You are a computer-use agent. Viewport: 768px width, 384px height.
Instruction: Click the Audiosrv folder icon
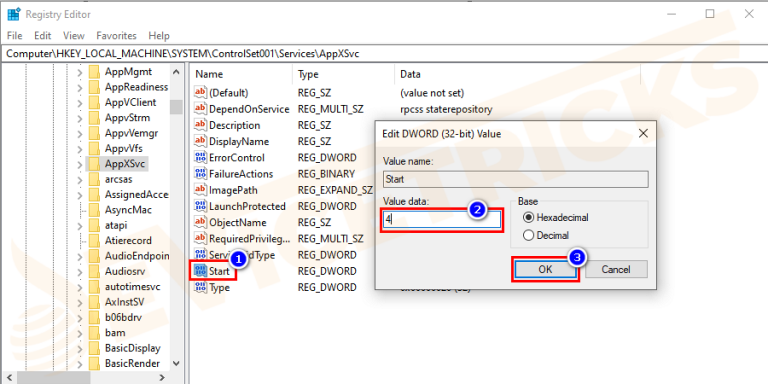pyautogui.click(x=95, y=271)
